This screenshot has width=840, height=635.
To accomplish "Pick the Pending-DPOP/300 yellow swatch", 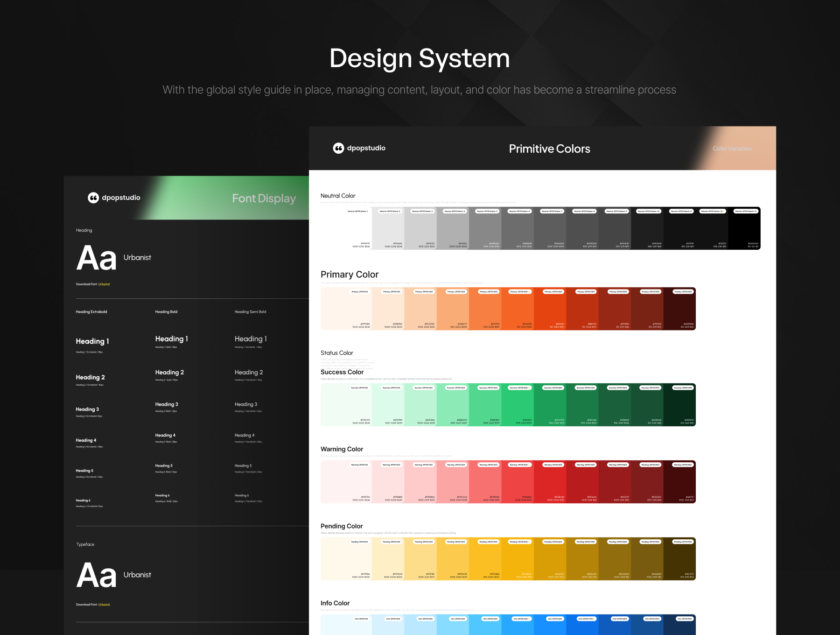I will (453, 559).
